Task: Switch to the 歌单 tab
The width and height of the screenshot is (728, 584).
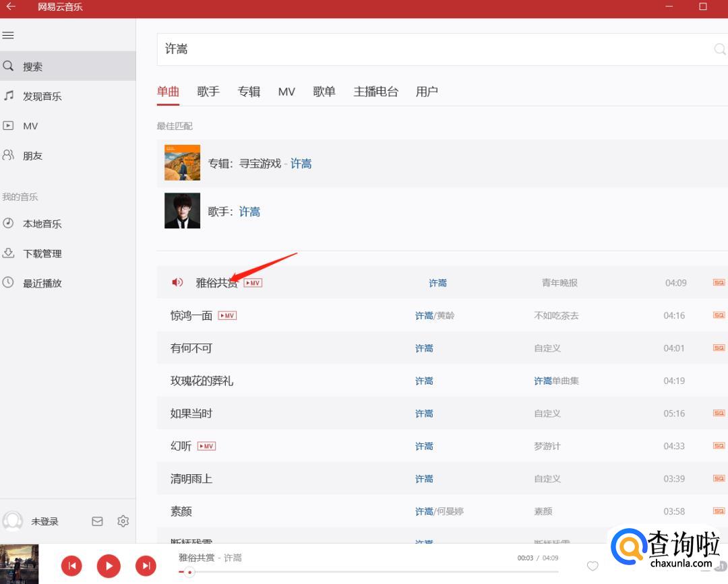Action: pyautogui.click(x=324, y=92)
